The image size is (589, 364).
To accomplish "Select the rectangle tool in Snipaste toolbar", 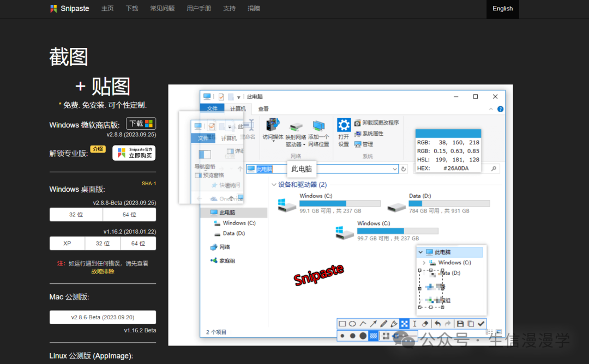I will pyautogui.click(x=342, y=324).
